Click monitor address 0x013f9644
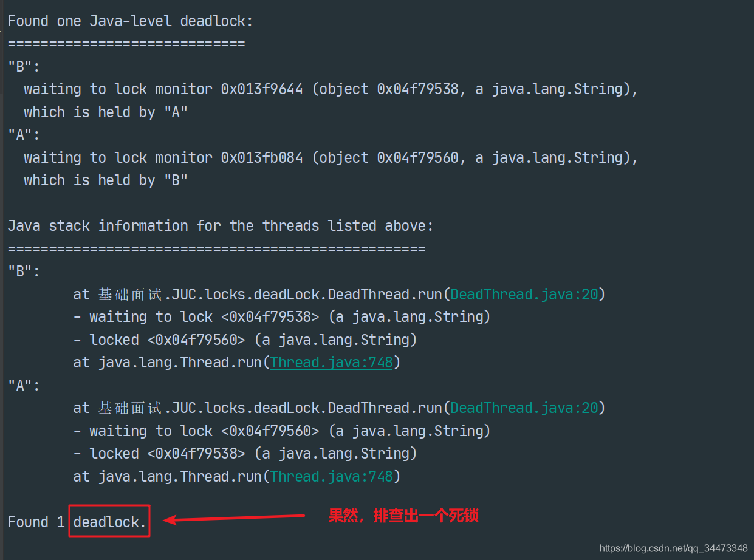 [x=262, y=89]
